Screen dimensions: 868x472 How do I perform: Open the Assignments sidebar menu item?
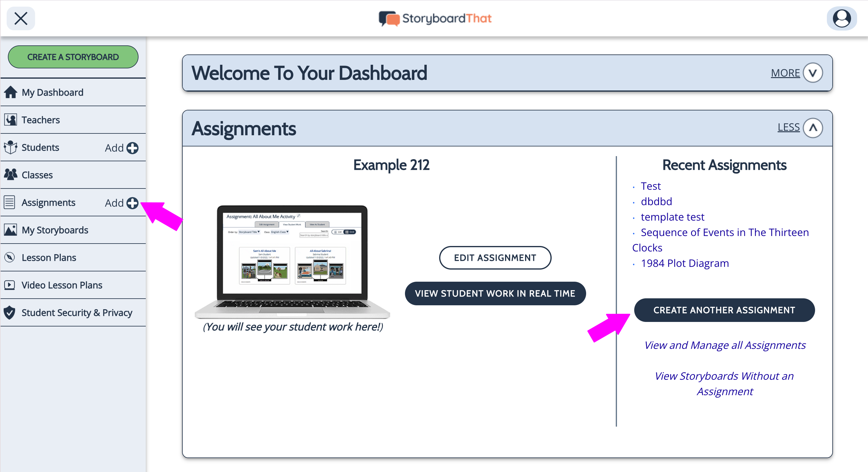48,203
